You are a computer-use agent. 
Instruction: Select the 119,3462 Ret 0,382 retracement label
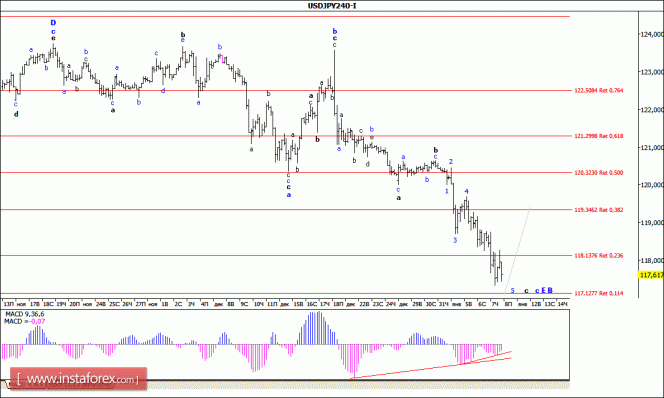[x=598, y=210]
